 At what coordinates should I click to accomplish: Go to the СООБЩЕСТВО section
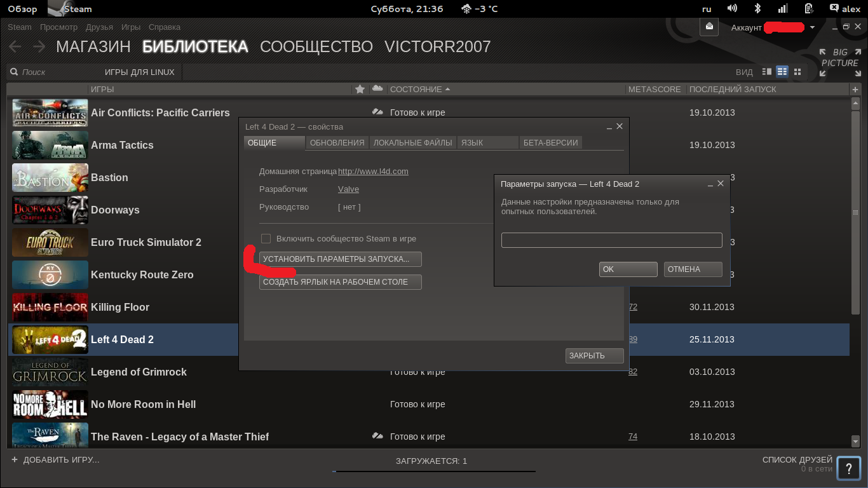[316, 46]
